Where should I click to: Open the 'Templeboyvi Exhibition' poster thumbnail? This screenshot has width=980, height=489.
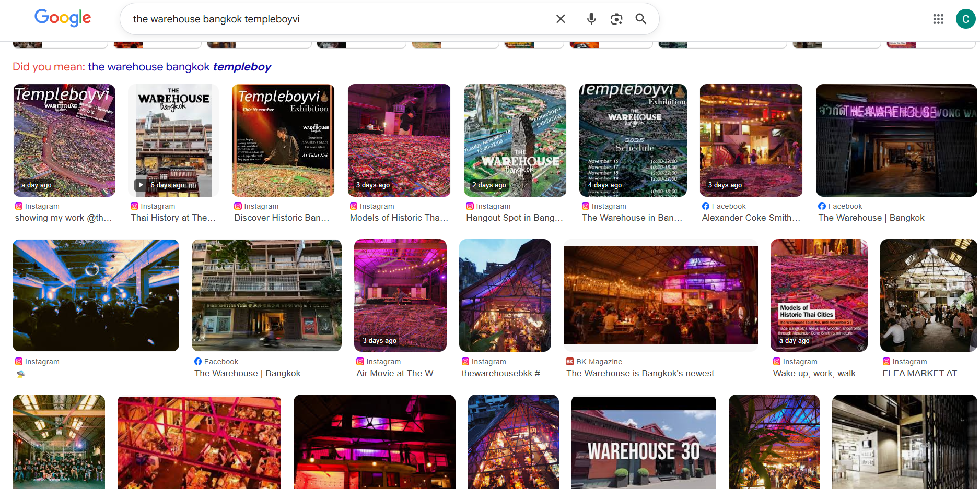(x=283, y=140)
